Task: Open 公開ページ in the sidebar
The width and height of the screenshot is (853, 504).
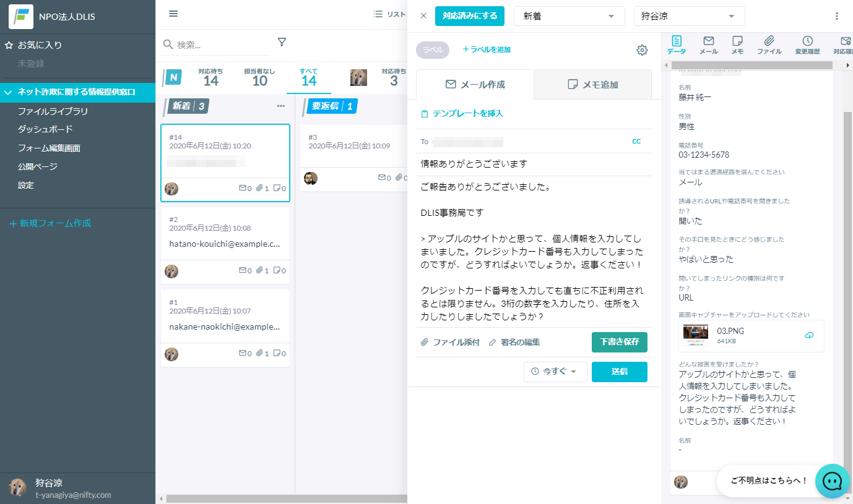Action: [38, 166]
